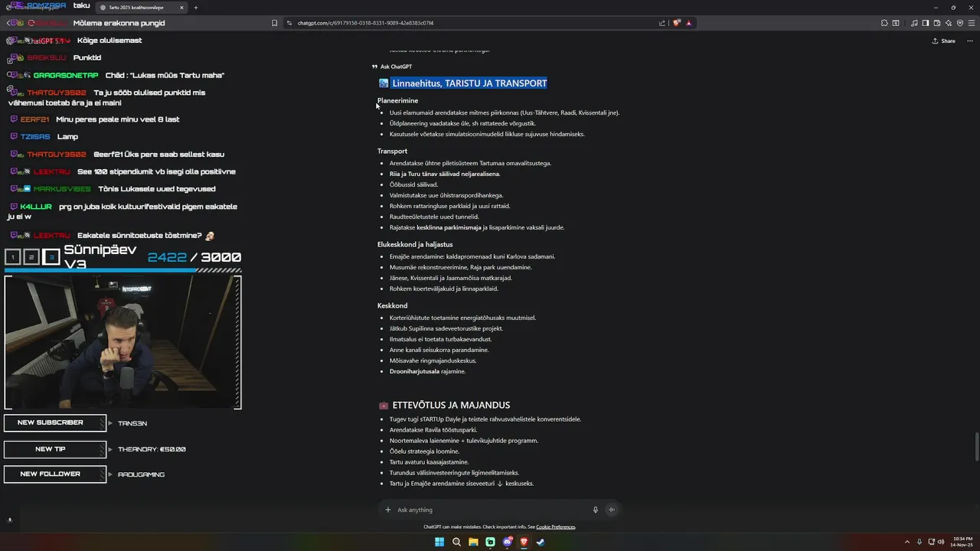The image size is (980, 551).
Task: Open Brave Shields lion icon
Action: (x=677, y=23)
